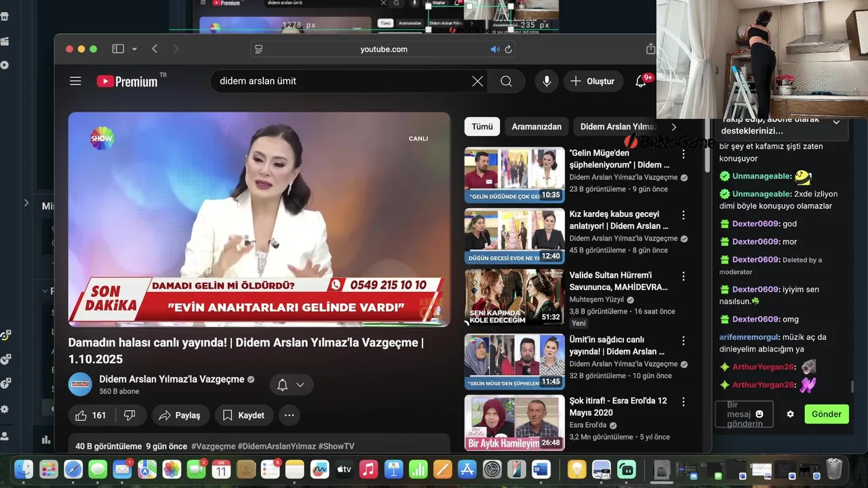This screenshot has width=868, height=488.
Task: Open Safari page reader menu icon
Action: point(258,49)
